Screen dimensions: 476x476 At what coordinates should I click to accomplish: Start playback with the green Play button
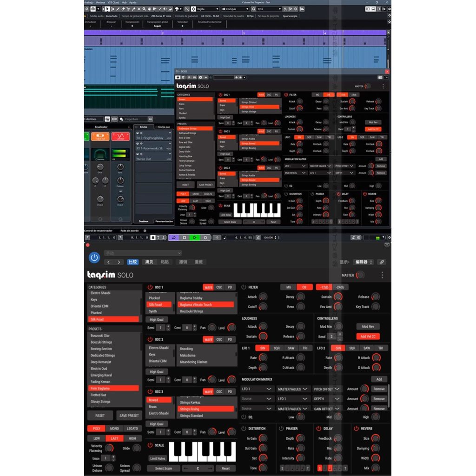tap(195, 238)
